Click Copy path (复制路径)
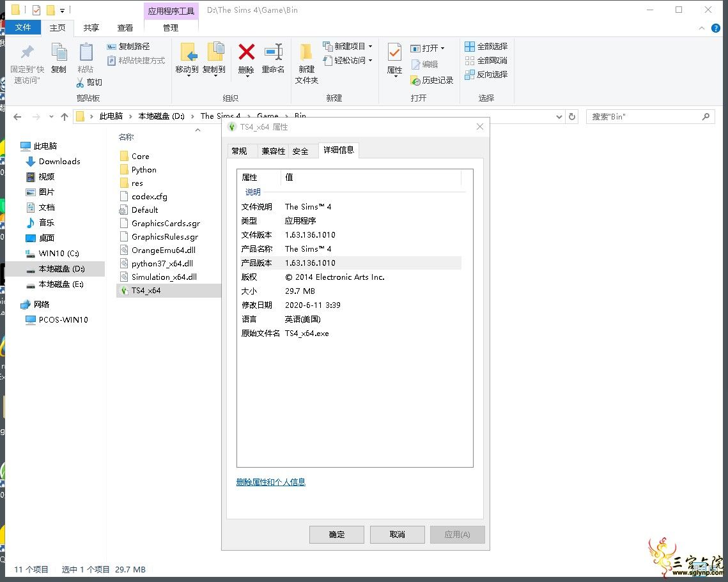The image size is (728, 582). coord(128,47)
